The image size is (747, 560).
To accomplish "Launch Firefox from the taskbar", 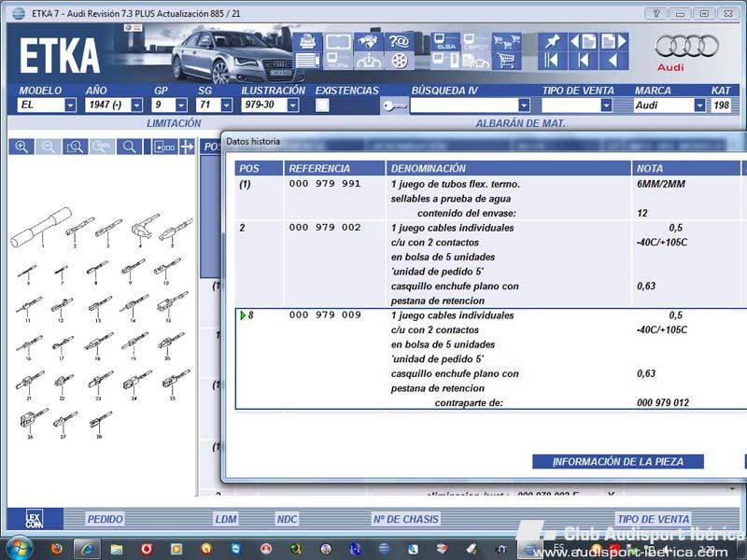I will [57, 549].
